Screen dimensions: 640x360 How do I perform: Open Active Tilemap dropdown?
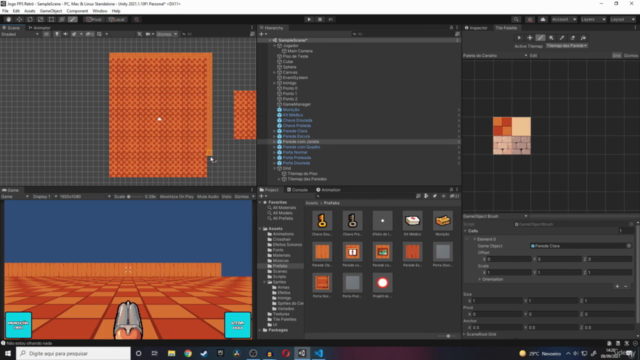pos(567,46)
